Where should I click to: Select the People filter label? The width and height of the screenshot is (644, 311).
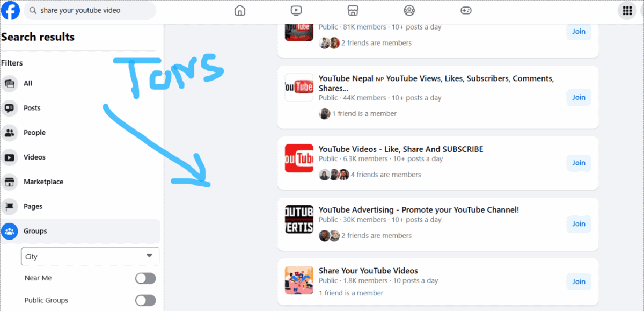[x=34, y=133]
